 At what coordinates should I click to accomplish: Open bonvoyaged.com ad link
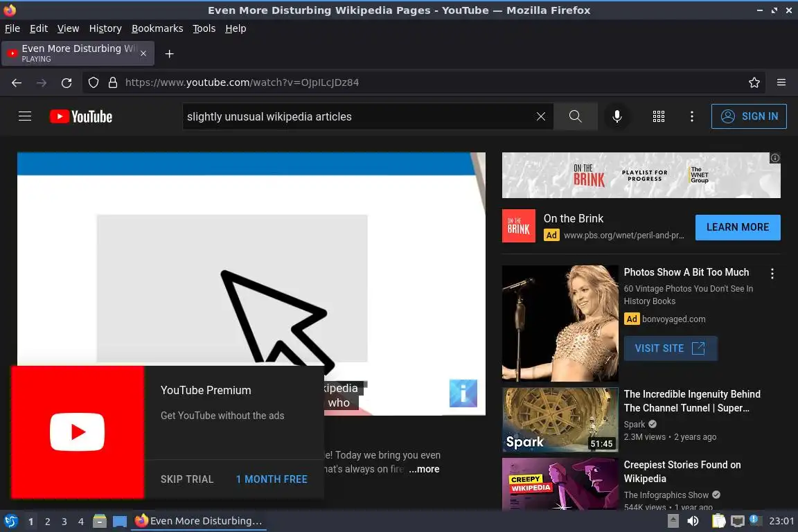pyautogui.click(x=673, y=319)
